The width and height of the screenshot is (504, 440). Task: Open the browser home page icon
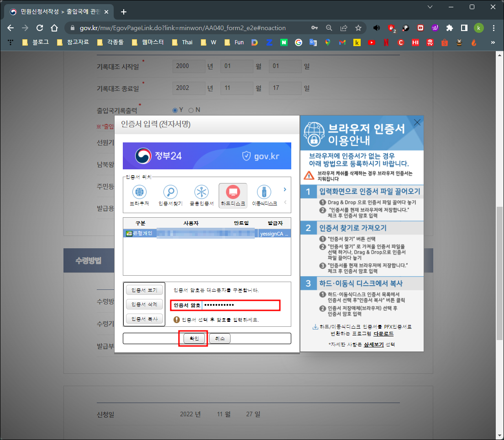[54, 28]
